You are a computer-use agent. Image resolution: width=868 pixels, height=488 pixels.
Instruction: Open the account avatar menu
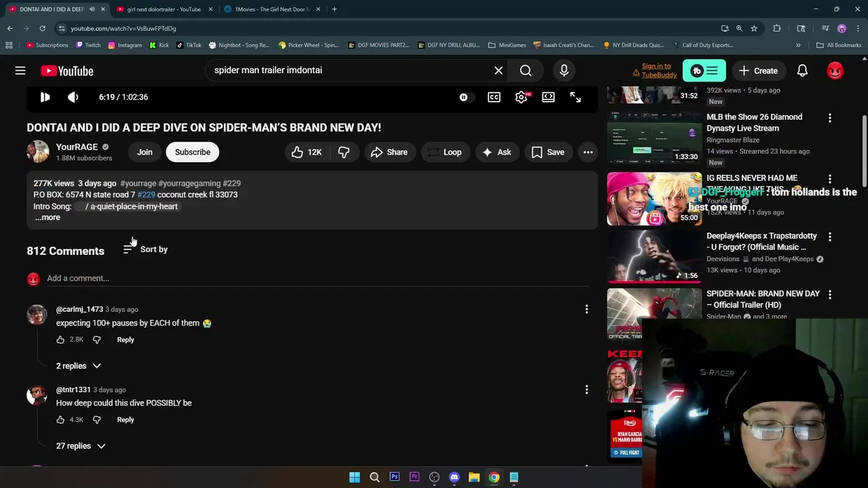coord(835,70)
